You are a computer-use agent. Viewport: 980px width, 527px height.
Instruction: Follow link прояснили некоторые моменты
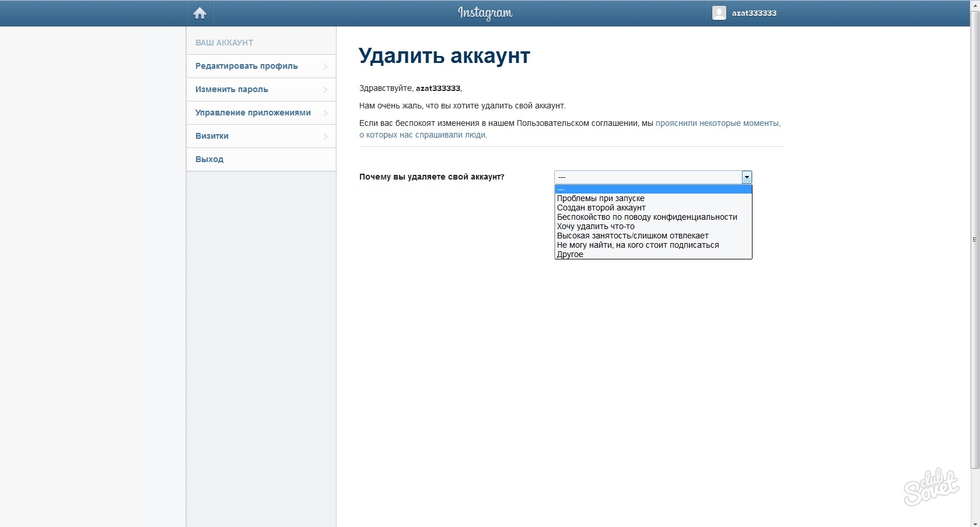point(717,123)
